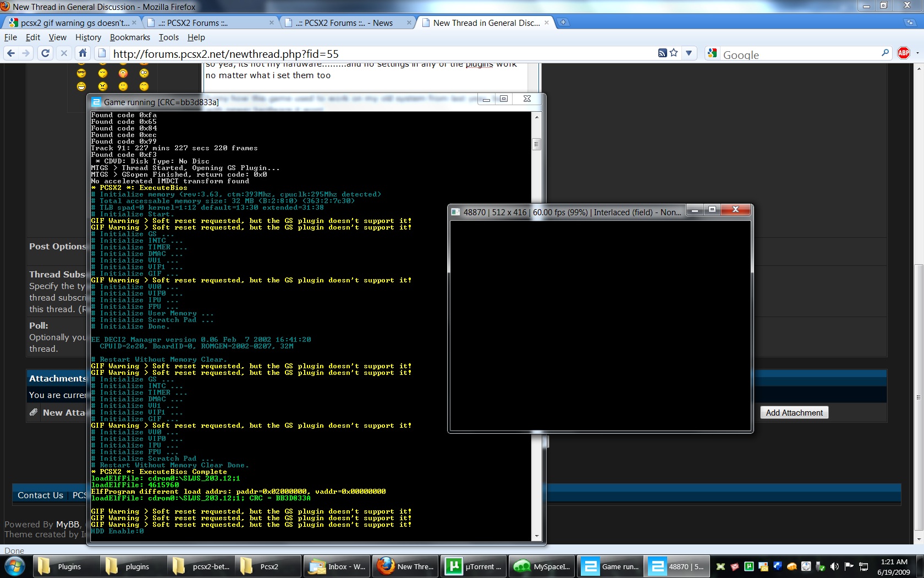
Task: Close the New Thread tab
Action: (547, 23)
